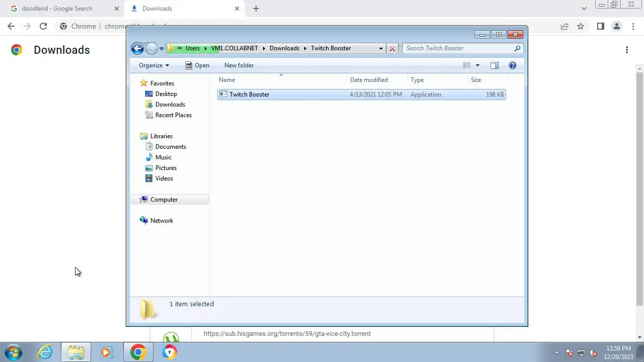Screen dimensions: 644x362
Task: Click the muted volume tray icon
Action: click(594, 352)
